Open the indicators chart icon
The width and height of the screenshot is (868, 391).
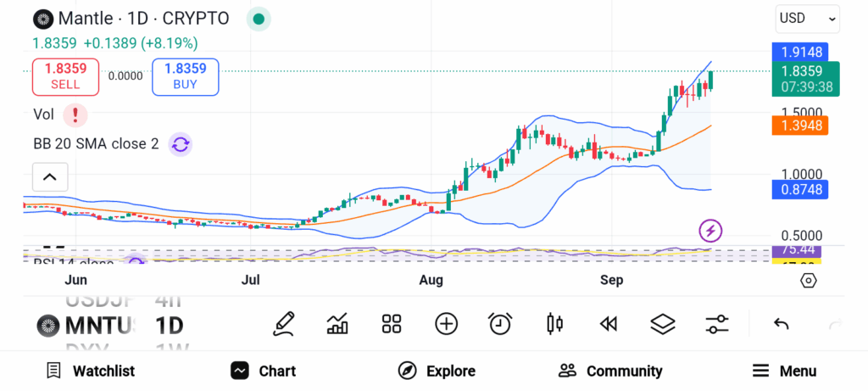tap(338, 323)
